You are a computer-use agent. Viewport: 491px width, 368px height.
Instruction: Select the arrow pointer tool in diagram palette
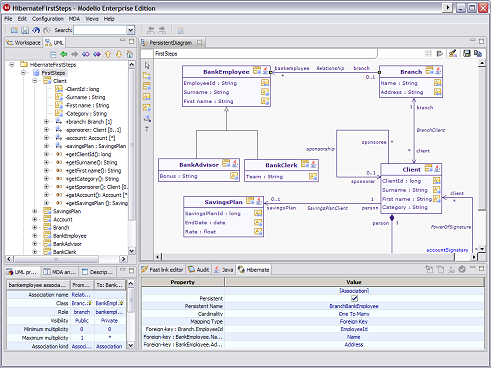pos(147,65)
